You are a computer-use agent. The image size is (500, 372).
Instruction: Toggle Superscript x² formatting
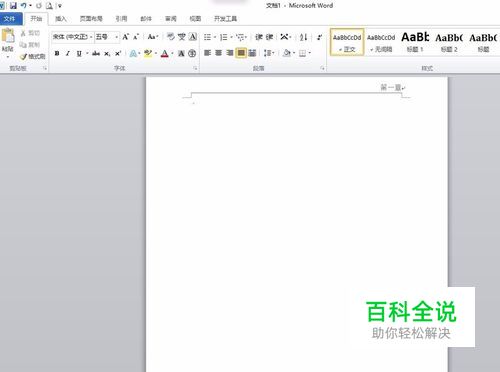118,53
